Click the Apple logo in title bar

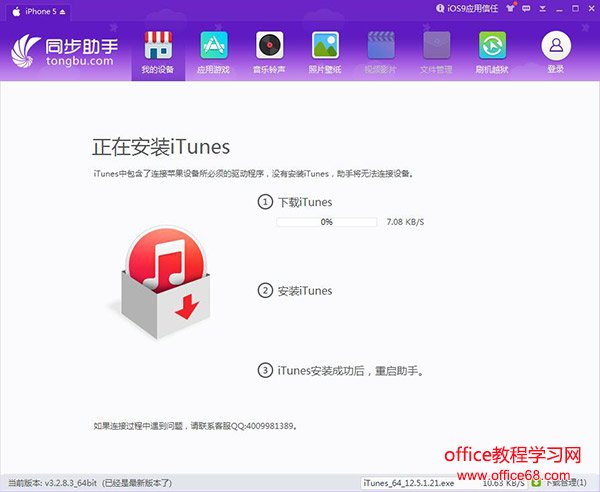tap(15, 9)
